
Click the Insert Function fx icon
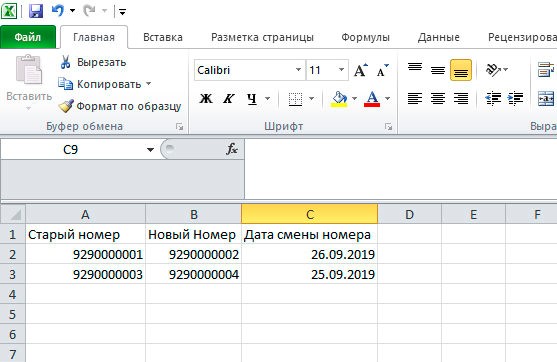(x=232, y=149)
